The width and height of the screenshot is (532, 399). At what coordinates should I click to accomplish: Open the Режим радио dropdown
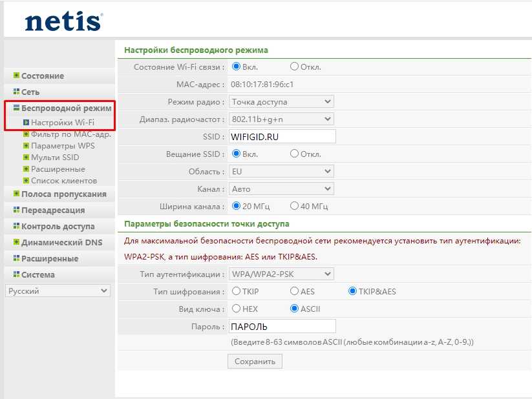pos(281,101)
